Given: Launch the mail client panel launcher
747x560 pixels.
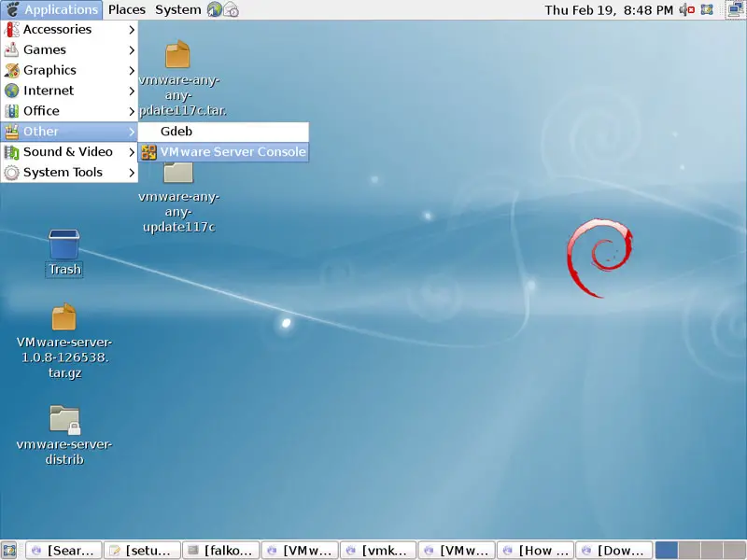Looking at the screenshot, I should click(231, 9).
